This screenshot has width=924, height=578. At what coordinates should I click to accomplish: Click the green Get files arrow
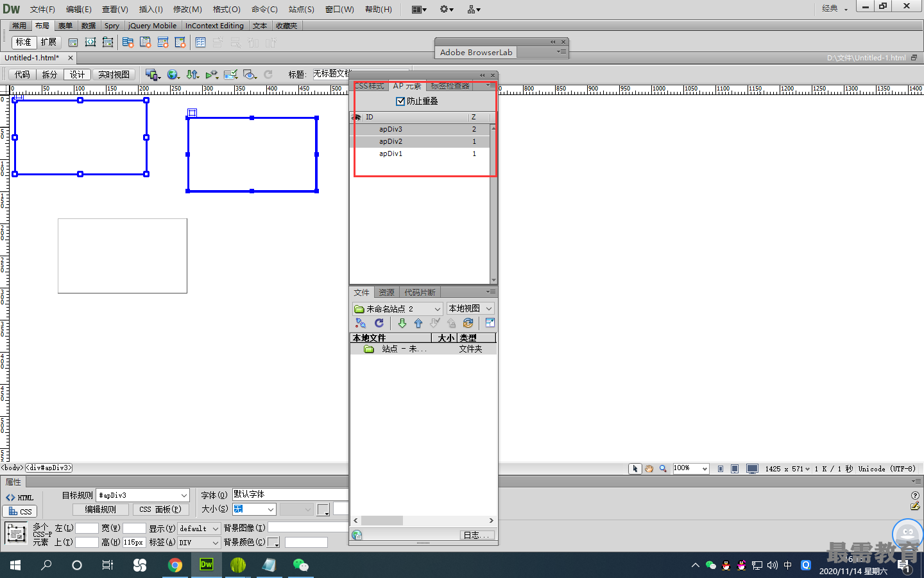pyautogui.click(x=402, y=323)
